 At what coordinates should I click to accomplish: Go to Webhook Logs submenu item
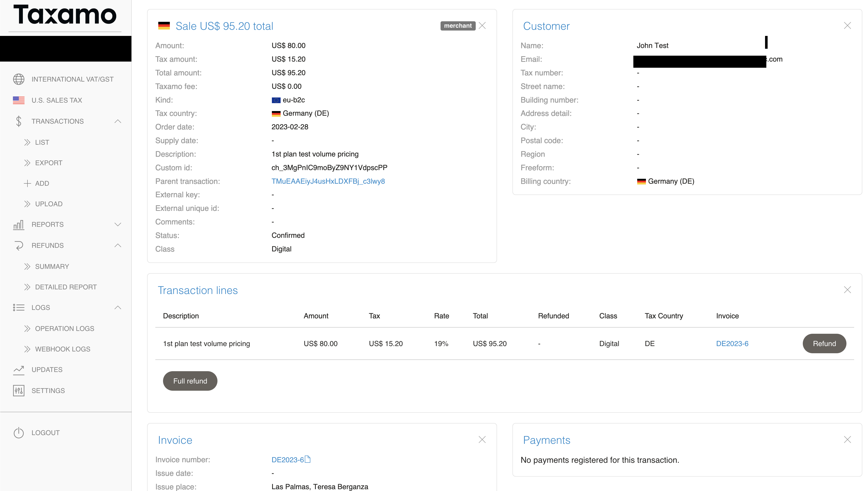62,349
